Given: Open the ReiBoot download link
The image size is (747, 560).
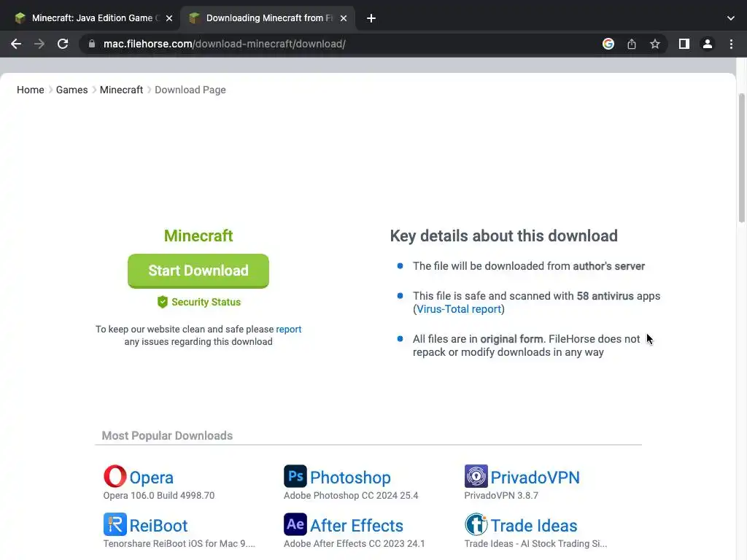Looking at the screenshot, I should pyautogui.click(x=158, y=526).
